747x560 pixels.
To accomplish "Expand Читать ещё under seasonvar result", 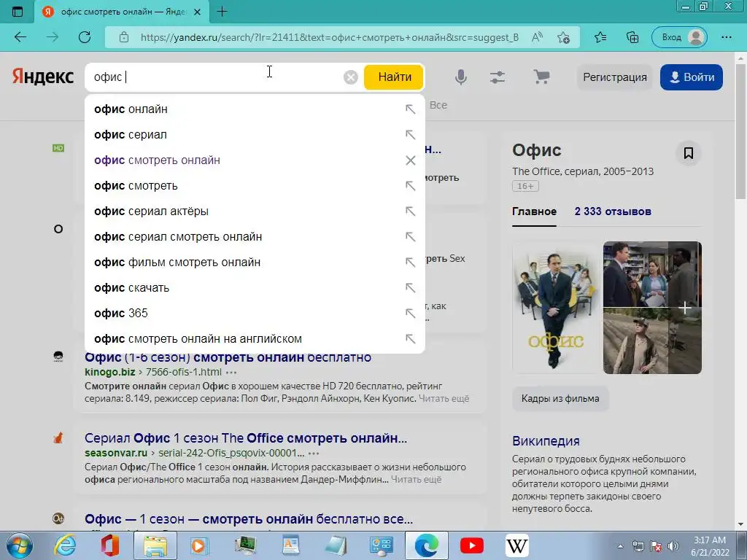I will click(x=416, y=480).
